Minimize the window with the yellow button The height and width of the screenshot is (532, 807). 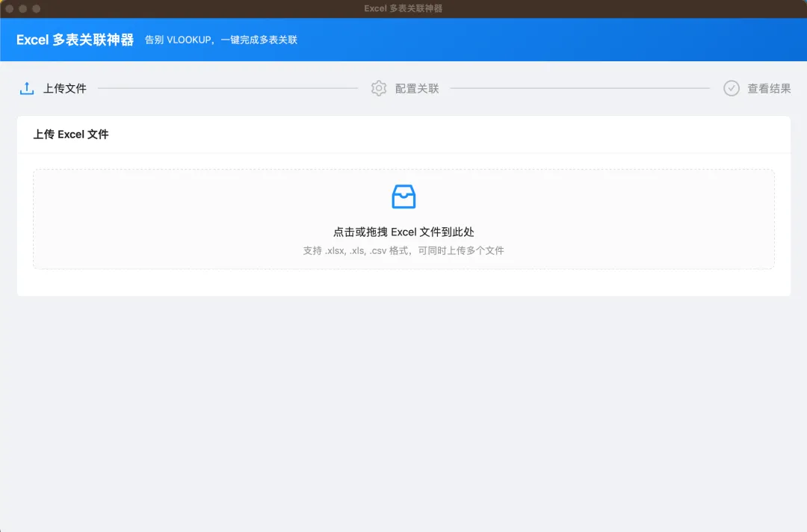(x=22, y=9)
